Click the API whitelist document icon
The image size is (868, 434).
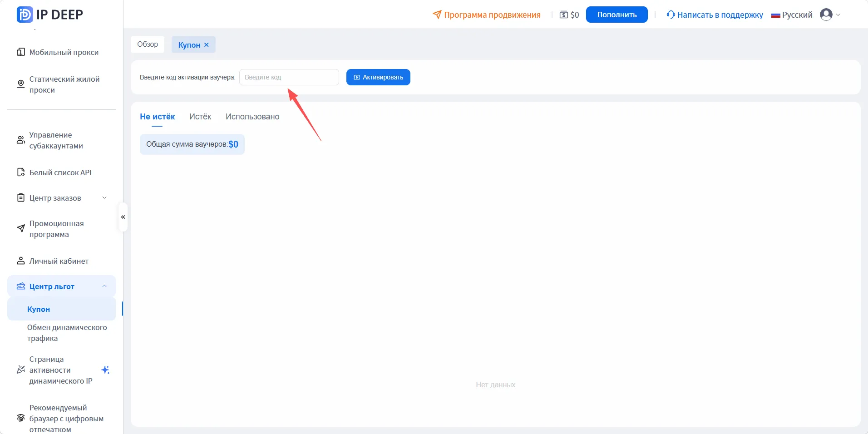point(21,172)
